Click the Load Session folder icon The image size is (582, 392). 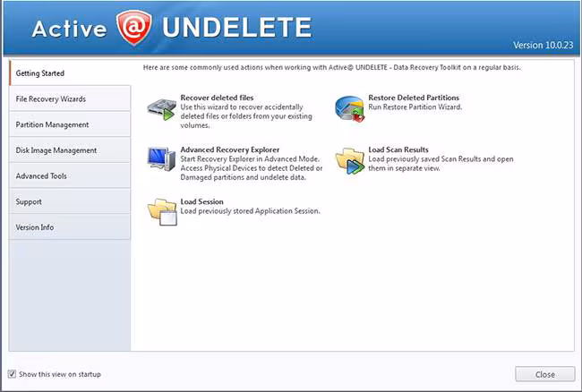pyautogui.click(x=162, y=212)
